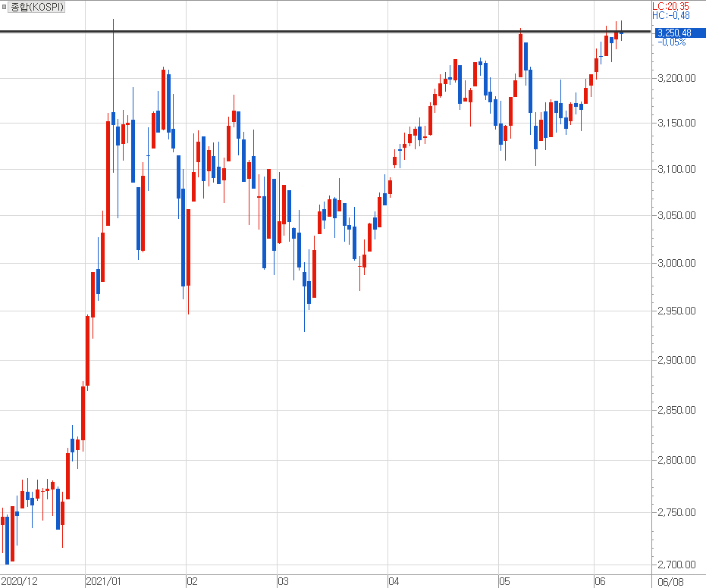Click the -0.05% change value
This screenshot has height=588, width=706.
coord(672,42)
